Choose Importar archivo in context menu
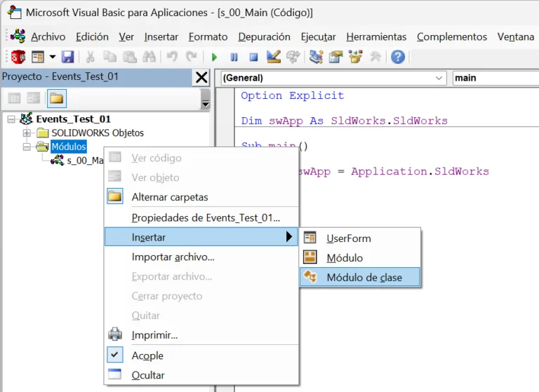The height and width of the screenshot is (392, 539). pyautogui.click(x=201, y=257)
